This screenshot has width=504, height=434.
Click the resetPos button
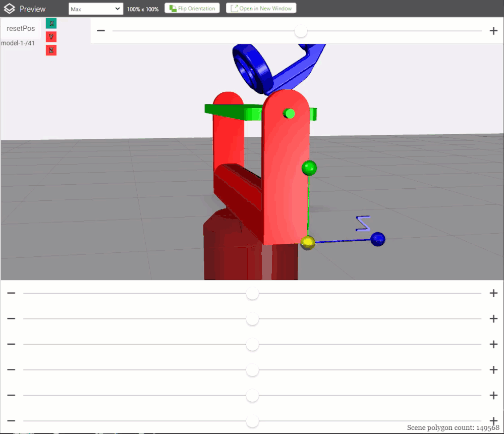coord(21,28)
